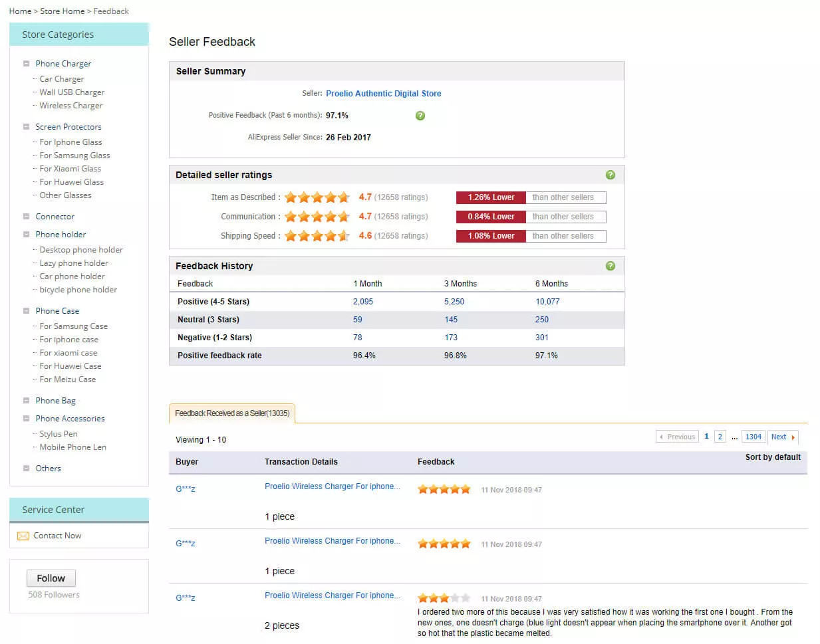Collapse the Phone holder category
This screenshot has height=644, width=820.
pyautogui.click(x=27, y=235)
